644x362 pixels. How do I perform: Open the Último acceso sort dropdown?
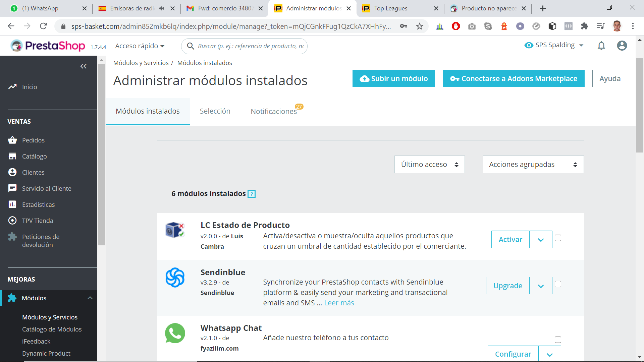click(x=429, y=165)
